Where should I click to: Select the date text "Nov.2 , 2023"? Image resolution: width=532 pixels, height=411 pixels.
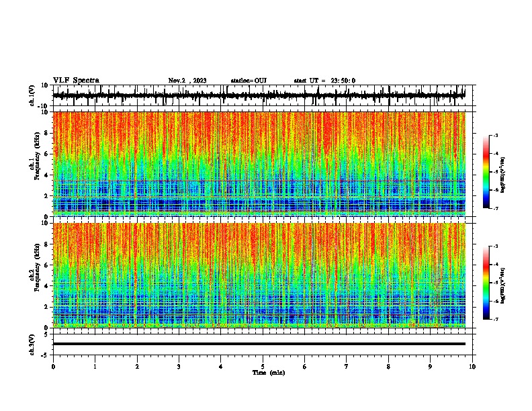coord(187,81)
